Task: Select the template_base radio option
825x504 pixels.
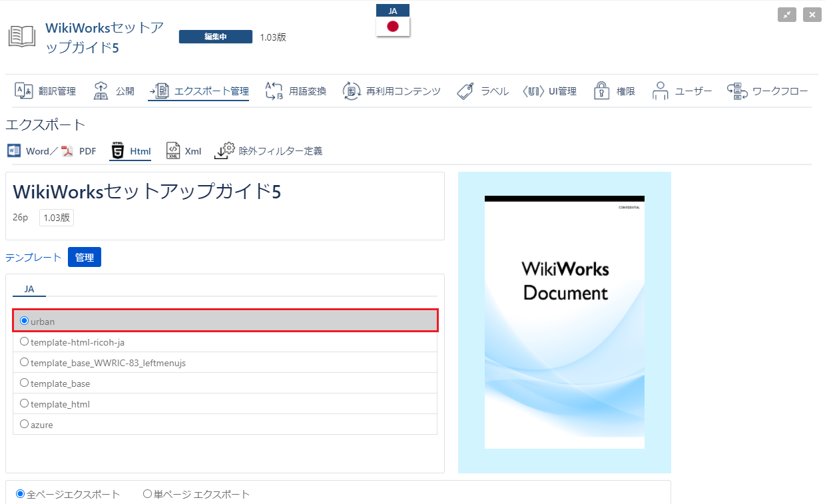Action: pos(25,383)
